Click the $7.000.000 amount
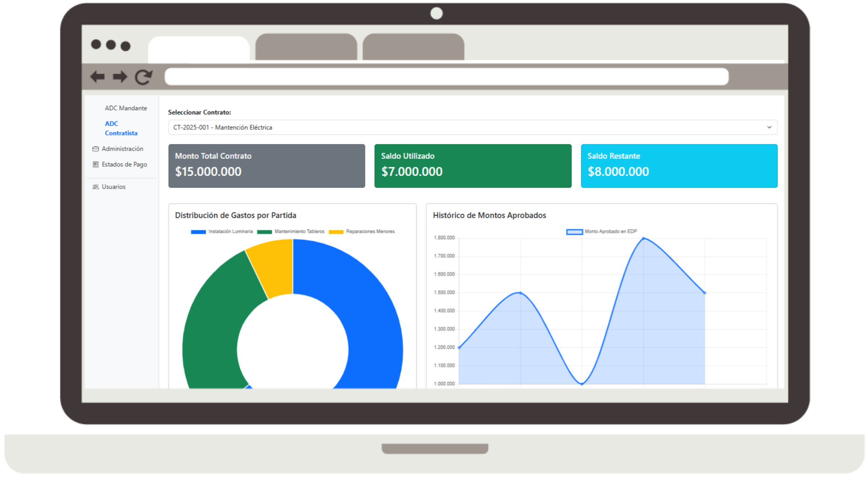 coord(412,172)
